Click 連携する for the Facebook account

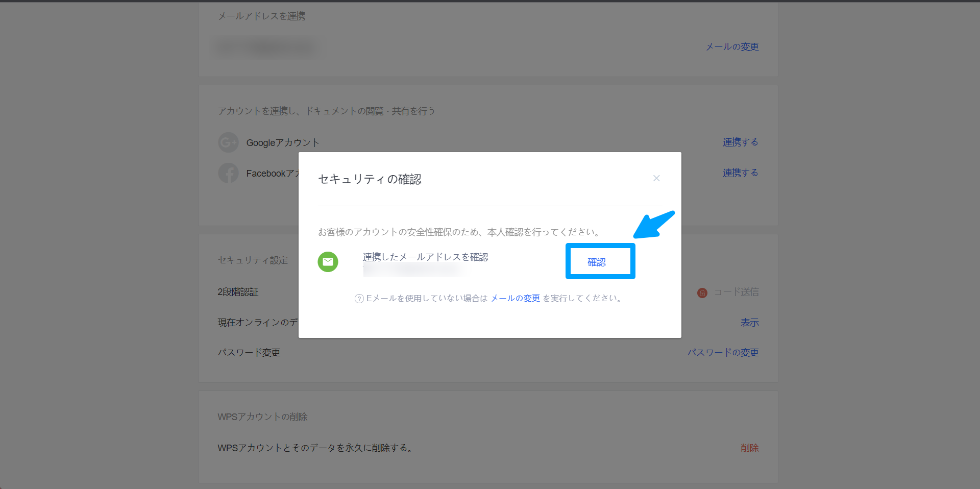click(x=740, y=173)
